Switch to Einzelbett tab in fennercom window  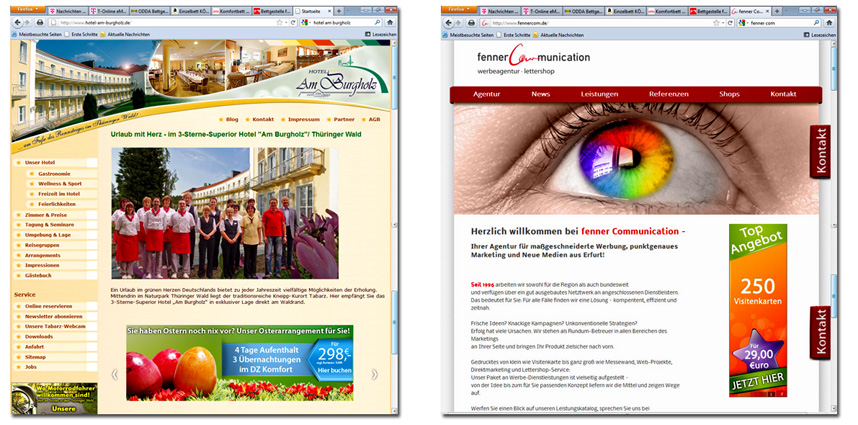625,11
